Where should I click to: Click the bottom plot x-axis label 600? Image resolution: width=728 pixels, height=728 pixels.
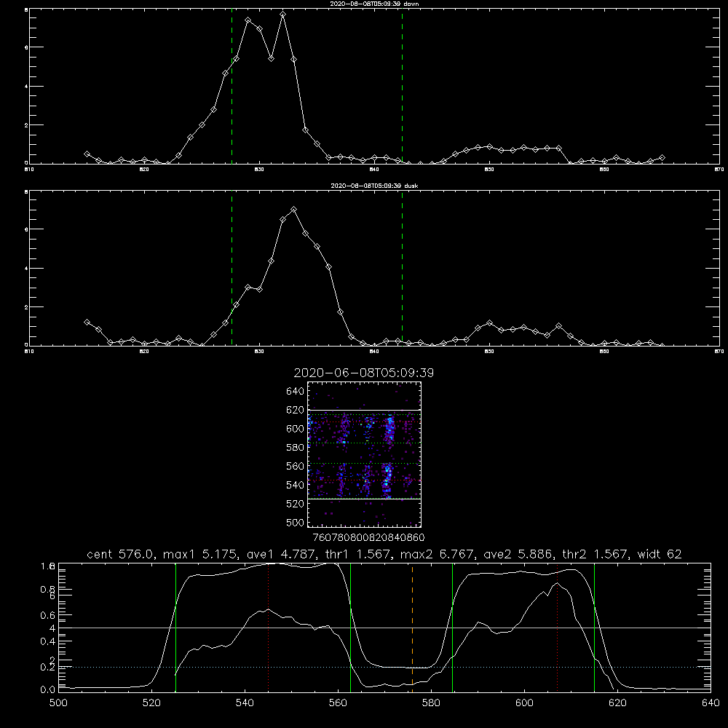[x=524, y=703]
